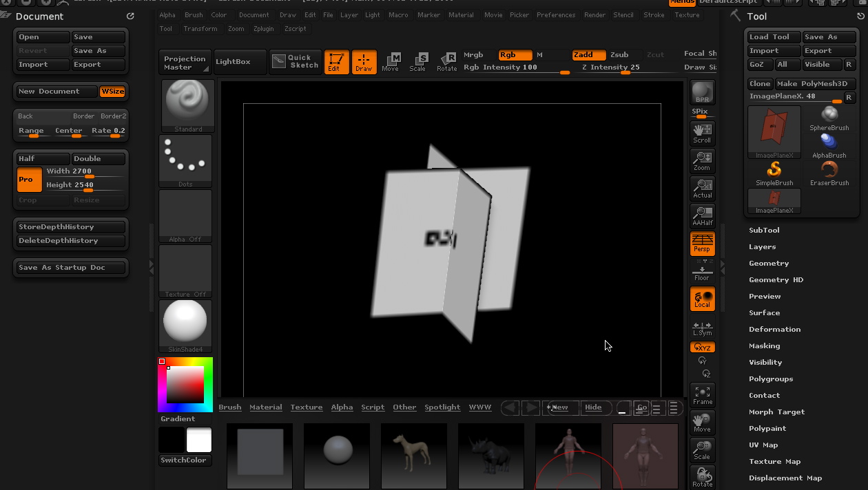This screenshot has height=490, width=868.
Task: Activate Draw mode button
Action: click(364, 62)
